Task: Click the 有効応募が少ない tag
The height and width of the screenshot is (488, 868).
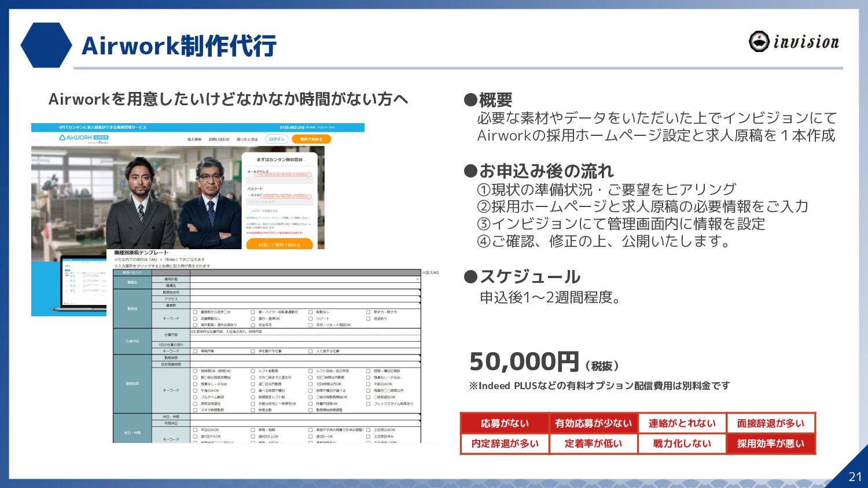Action: coord(593,423)
